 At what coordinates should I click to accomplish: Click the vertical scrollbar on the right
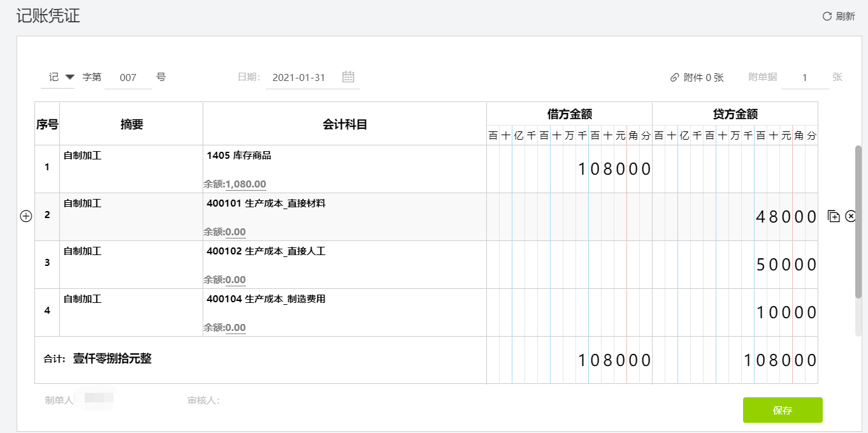858,221
